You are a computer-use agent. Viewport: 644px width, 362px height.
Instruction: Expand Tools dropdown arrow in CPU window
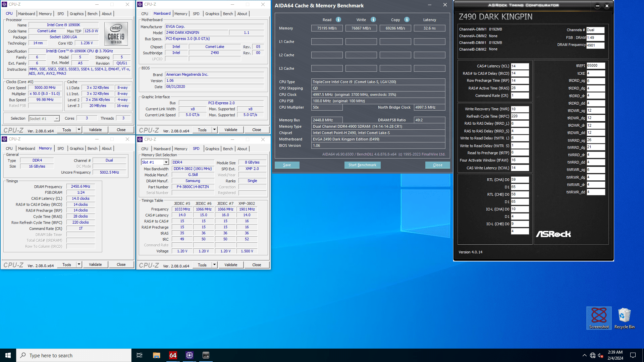pos(79,130)
